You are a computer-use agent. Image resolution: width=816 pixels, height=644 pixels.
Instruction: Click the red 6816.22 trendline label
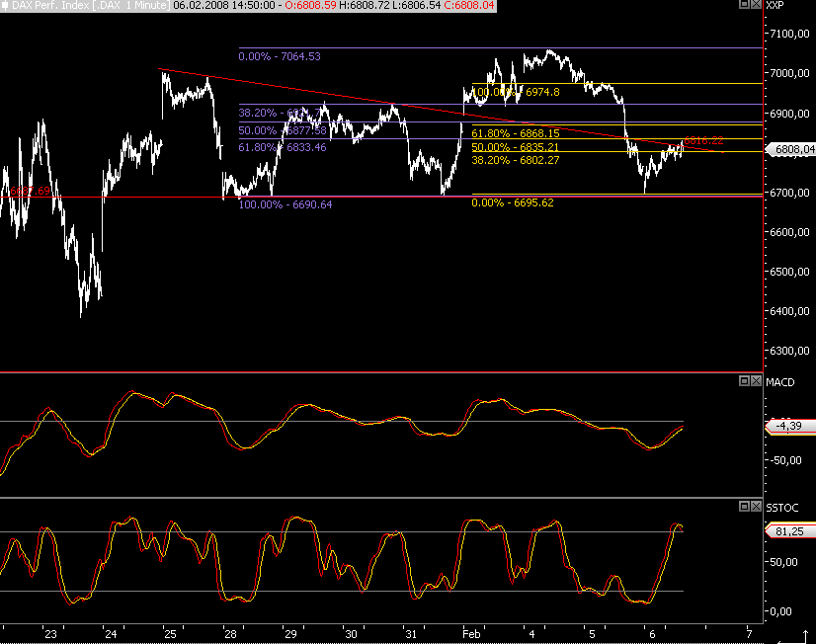click(703, 140)
